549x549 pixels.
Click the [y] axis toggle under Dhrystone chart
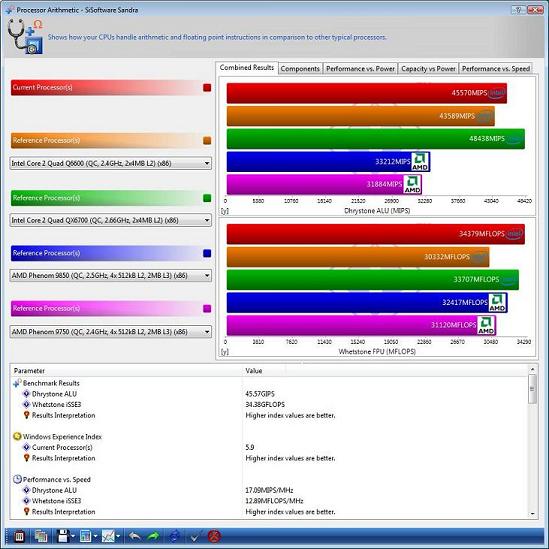click(225, 211)
